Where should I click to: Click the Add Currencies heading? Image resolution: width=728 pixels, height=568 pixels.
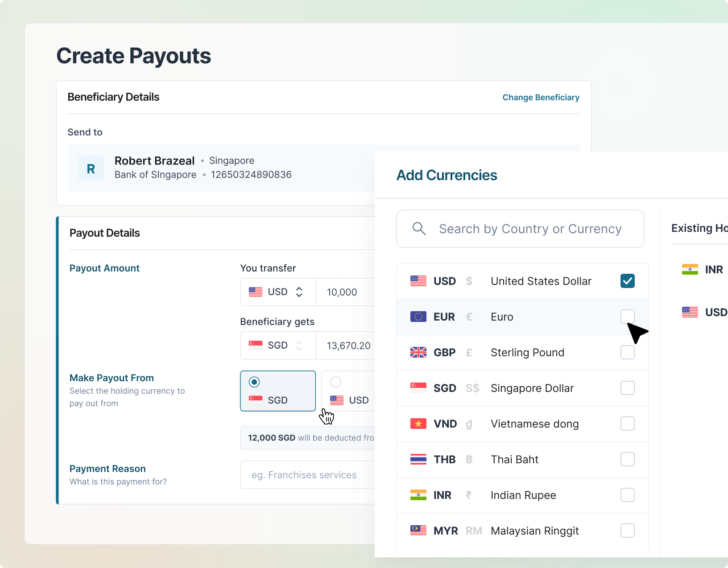pos(447,175)
